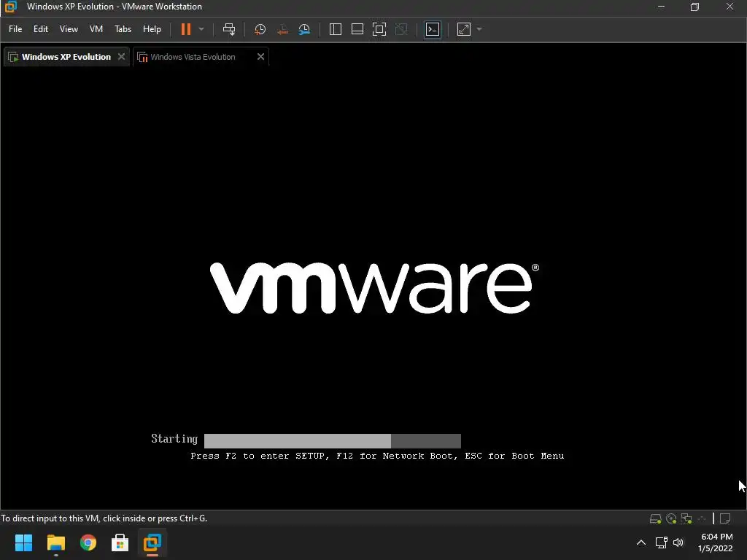Click the vmware logo inside the VM
The image size is (747, 560).
pos(374,288)
